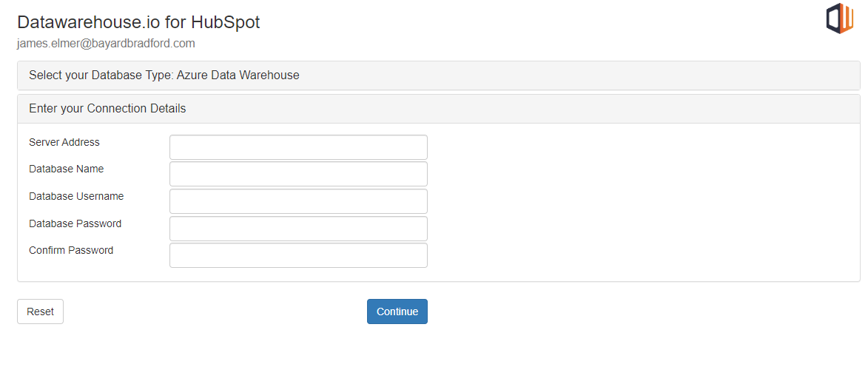The height and width of the screenshot is (367, 868).
Task: Select the Database Username field
Action: [x=298, y=201]
